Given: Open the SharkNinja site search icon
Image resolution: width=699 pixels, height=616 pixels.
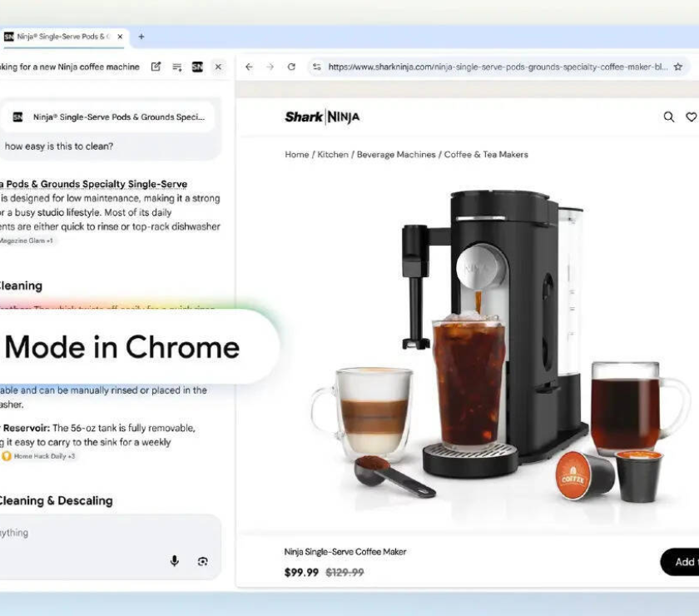Looking at the screenshot, I should (x=668, y=117).
